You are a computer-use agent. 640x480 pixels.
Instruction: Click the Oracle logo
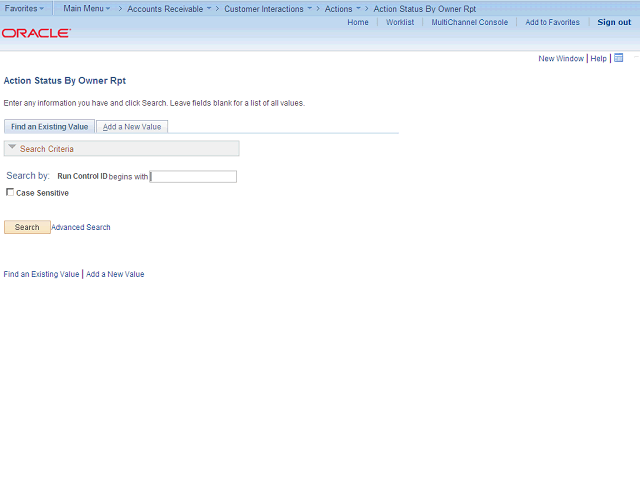click(36, 33)
